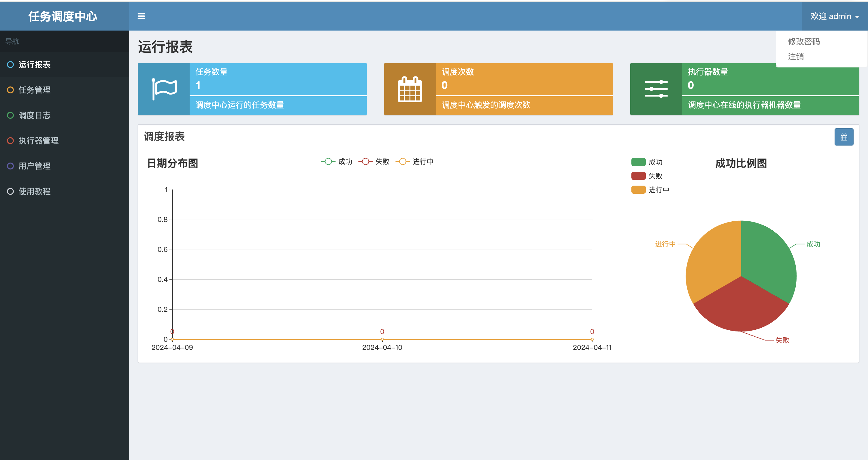The width and height of the screenshot is (868, 460).
Task: Click the flag icon on 任务数量 card
Action: [164, 89]
